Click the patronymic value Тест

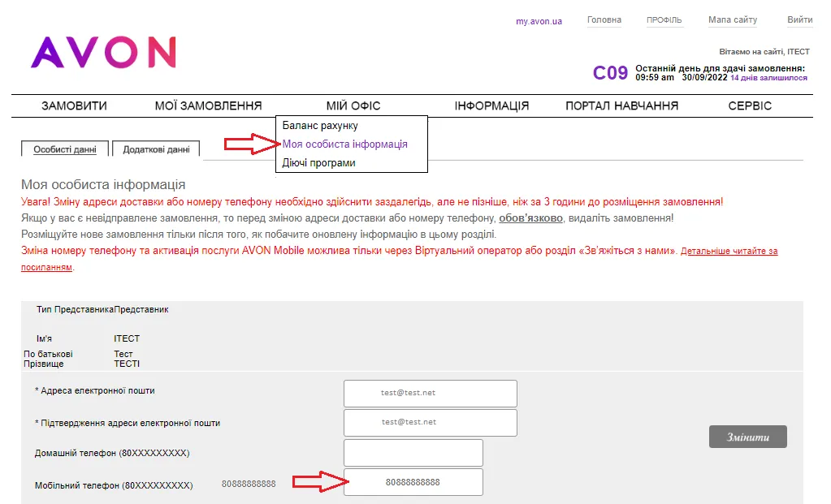[x=123, y=354]
